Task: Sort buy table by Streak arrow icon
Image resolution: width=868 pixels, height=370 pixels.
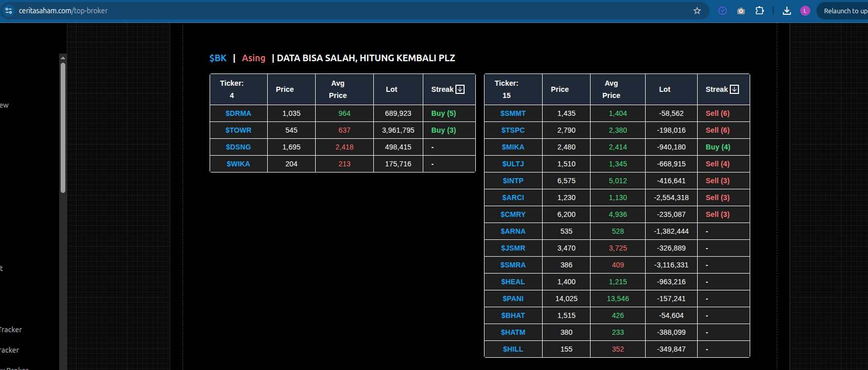Action: (x=460, y=89)
